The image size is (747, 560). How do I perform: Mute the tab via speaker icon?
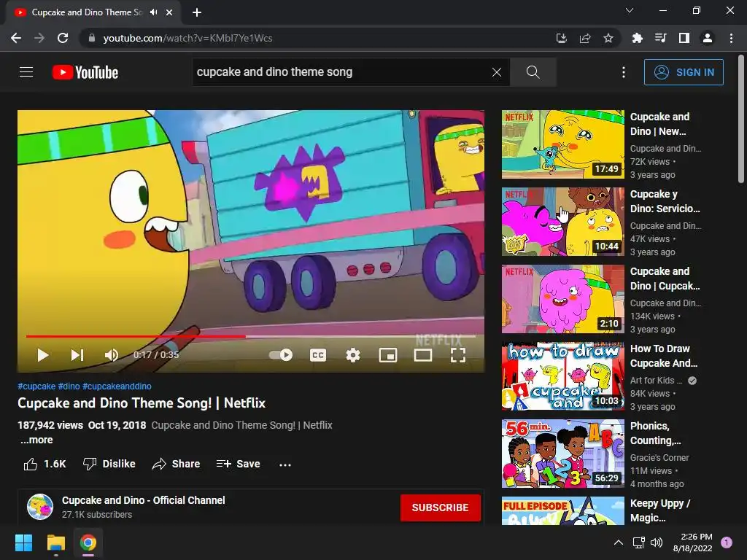tap(153, 12)
